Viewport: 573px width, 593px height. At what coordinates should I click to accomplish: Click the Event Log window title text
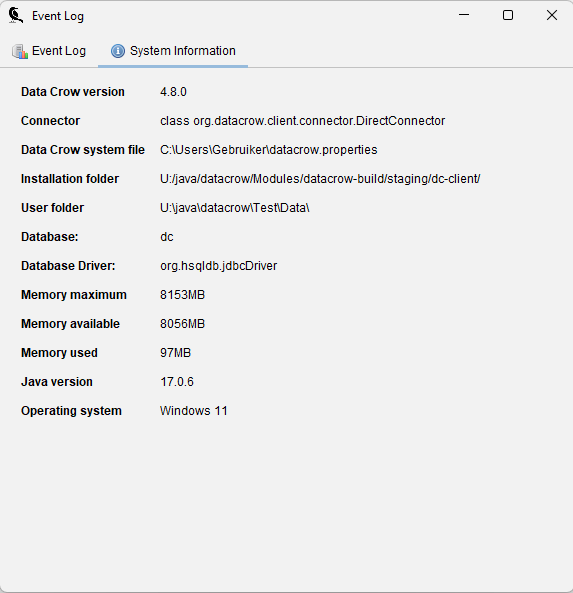58,16
